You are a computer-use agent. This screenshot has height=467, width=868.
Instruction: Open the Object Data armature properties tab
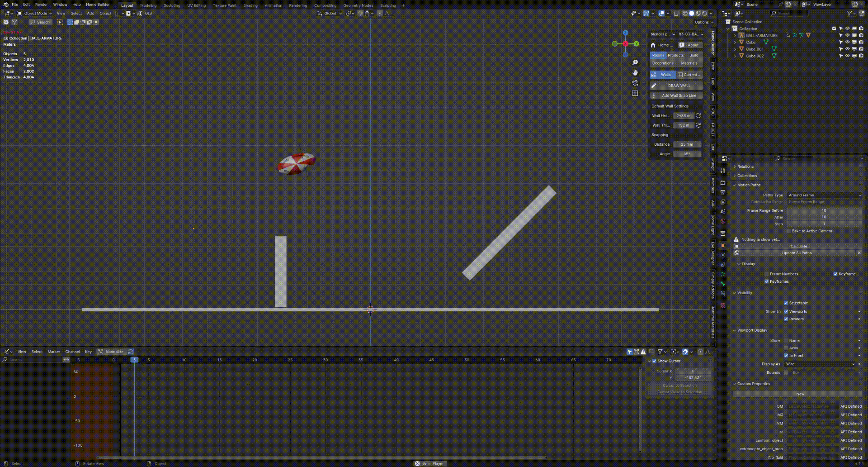coord(723,274)
